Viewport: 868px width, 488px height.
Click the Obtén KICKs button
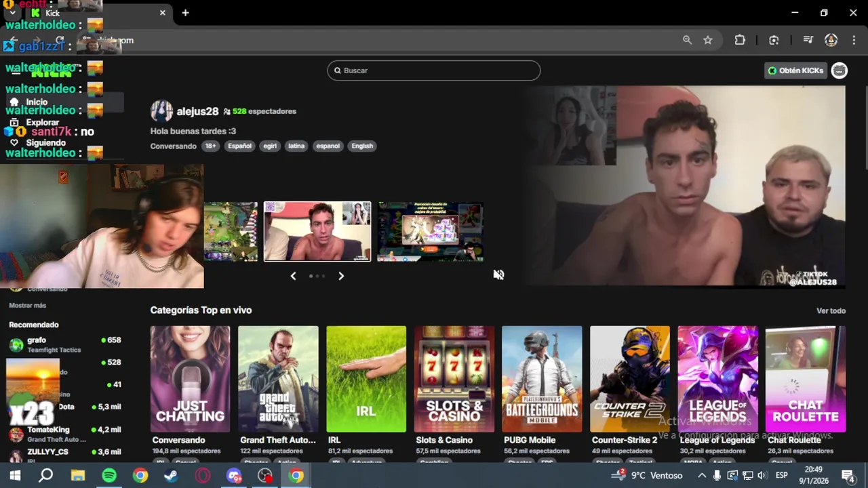(795, 70)
